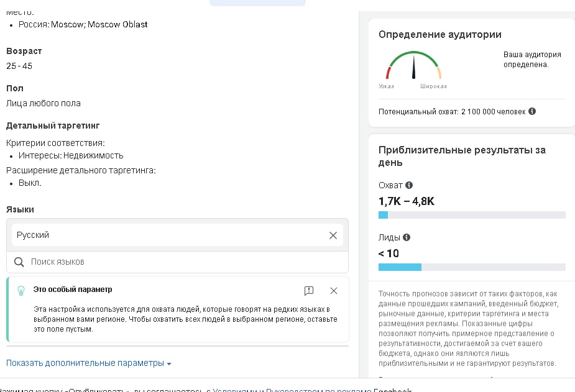Click the text Лица любого пола
575x392 pixels.
(44, 103)
